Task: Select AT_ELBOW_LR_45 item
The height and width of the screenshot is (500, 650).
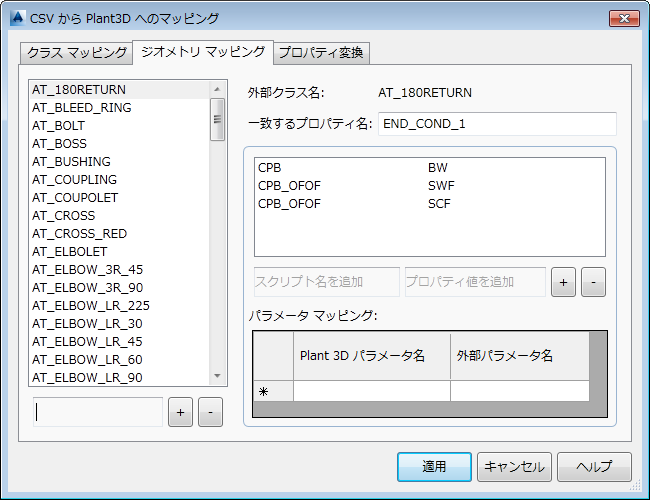Action: (119, 342)
